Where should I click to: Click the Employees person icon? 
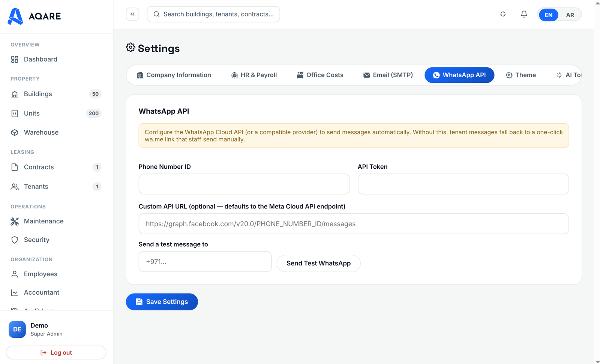15,274
